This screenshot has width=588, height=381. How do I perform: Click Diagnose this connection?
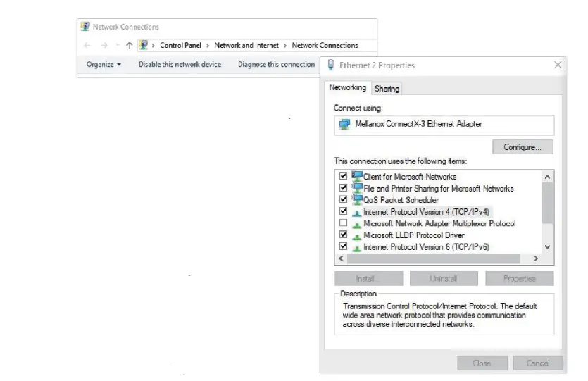276,65
